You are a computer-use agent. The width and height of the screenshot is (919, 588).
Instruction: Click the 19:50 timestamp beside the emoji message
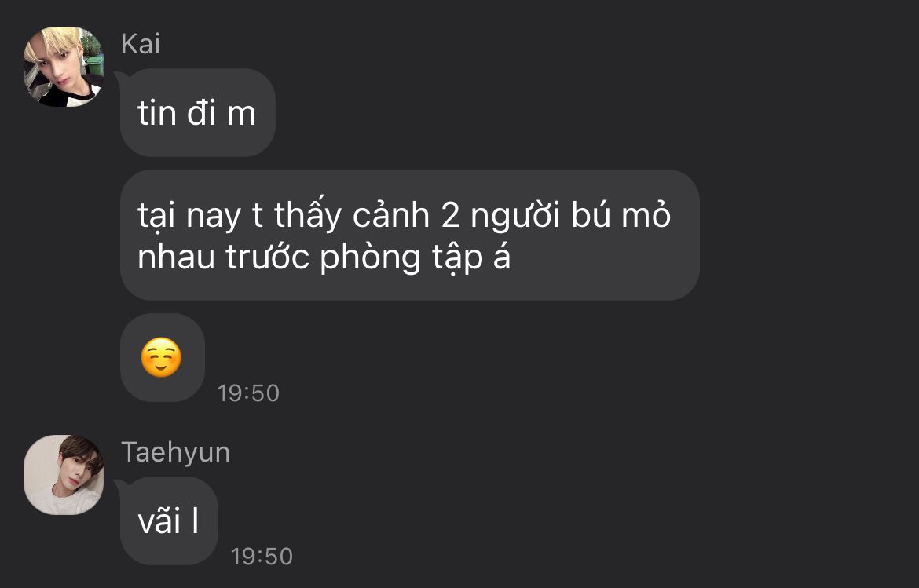tap(248, 393)
